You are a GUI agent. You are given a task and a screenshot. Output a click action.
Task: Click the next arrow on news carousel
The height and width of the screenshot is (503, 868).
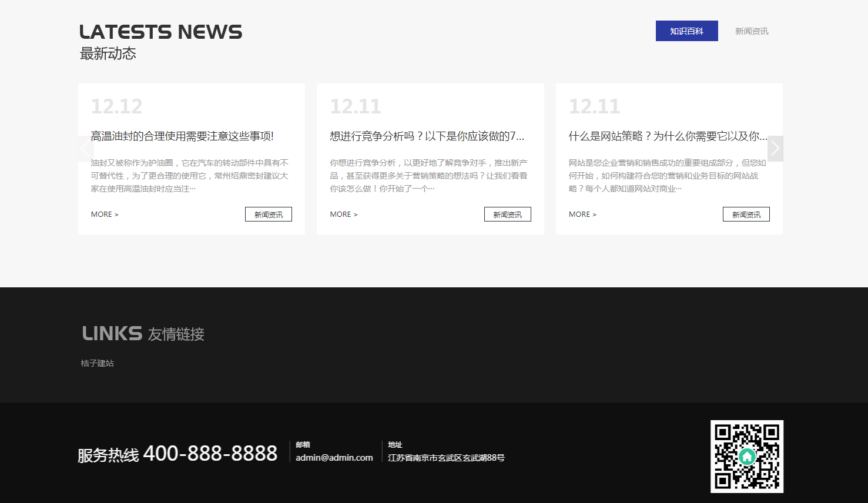(x=775, y=149)
